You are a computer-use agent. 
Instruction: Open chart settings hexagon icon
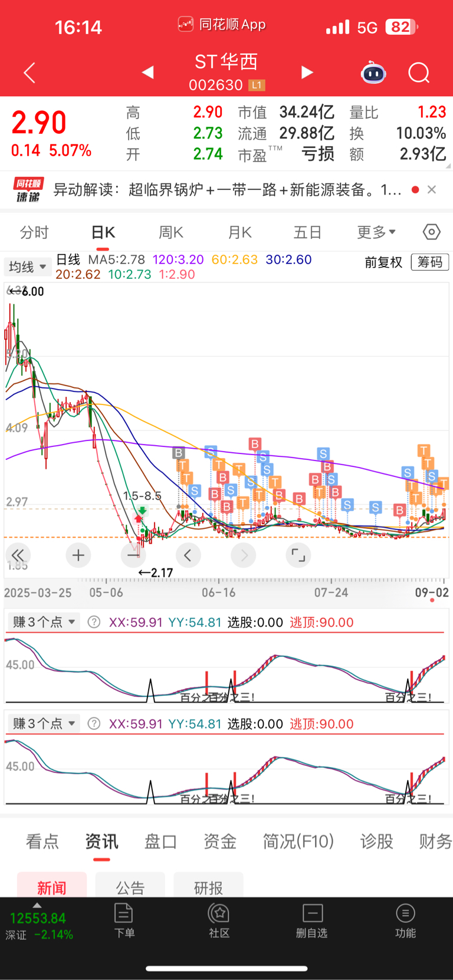pyautogui.click(x=432, y=232)
